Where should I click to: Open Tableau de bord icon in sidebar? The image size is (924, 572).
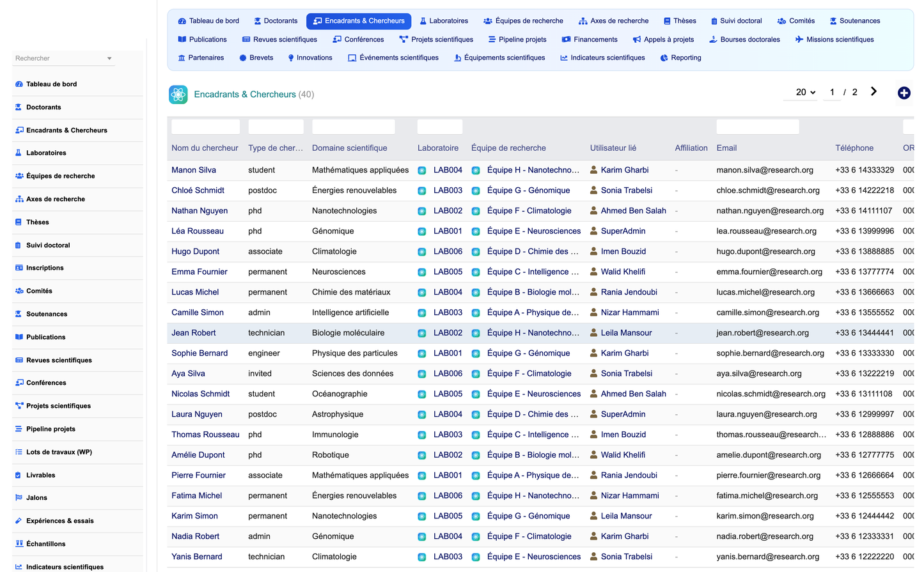click(19, 84)
